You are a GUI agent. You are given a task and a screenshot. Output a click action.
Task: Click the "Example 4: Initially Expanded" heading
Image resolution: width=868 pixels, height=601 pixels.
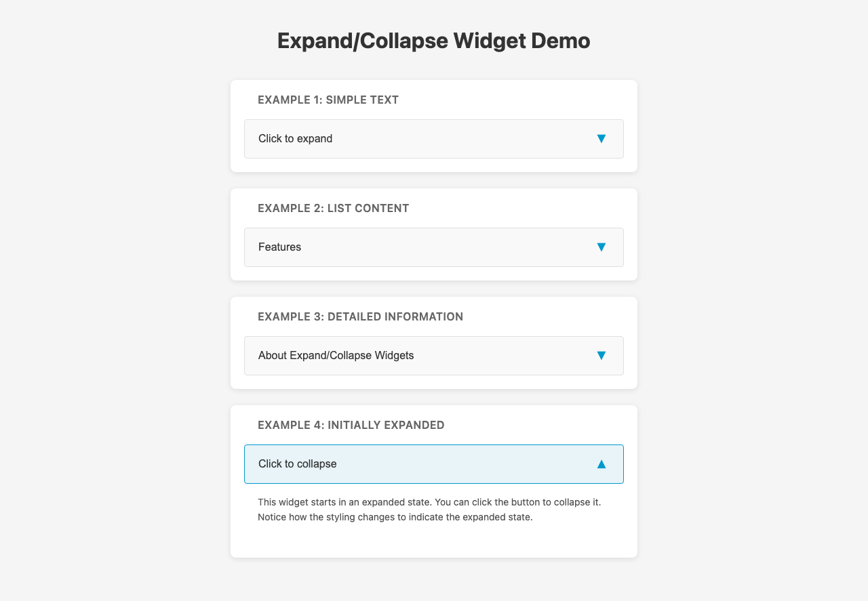351,426
